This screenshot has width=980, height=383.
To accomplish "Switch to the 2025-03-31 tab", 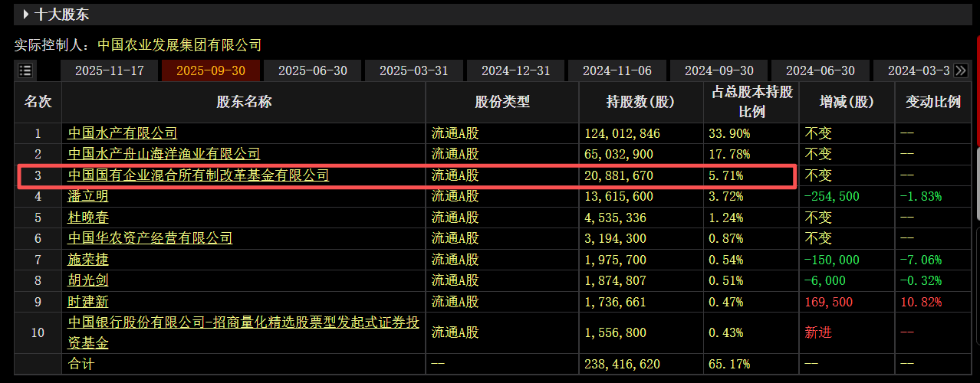I will (414, 70).
